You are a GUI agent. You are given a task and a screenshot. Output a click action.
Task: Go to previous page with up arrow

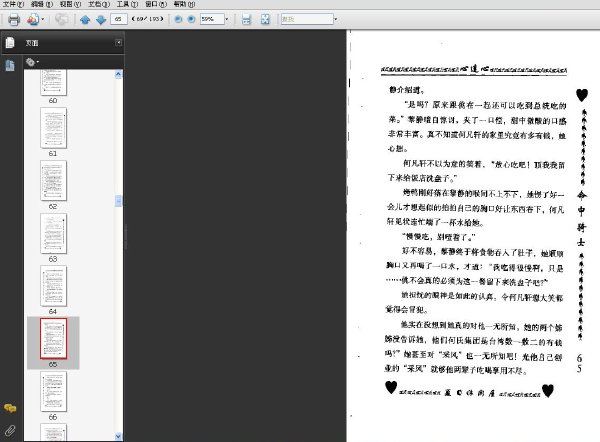click(85, 20)
